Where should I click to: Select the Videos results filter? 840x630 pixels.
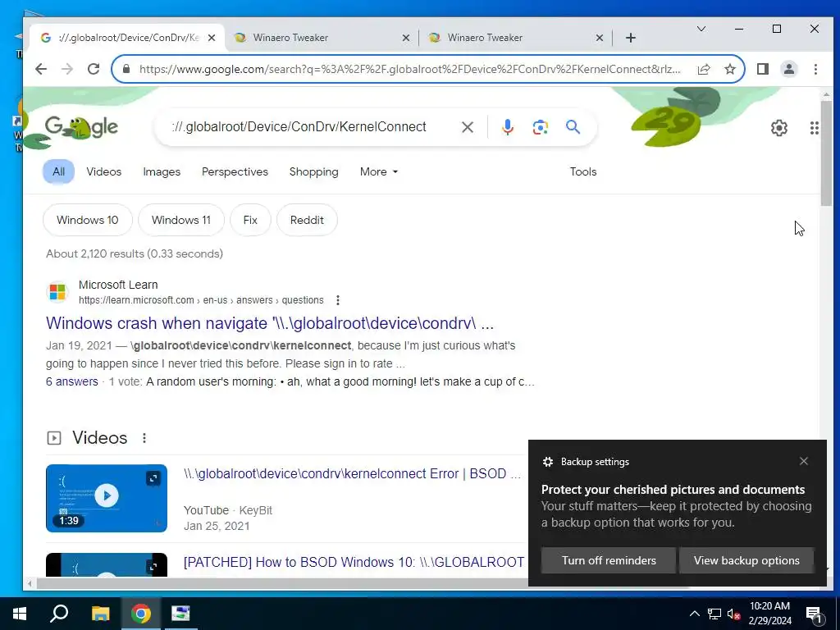(x=104, y=172)
